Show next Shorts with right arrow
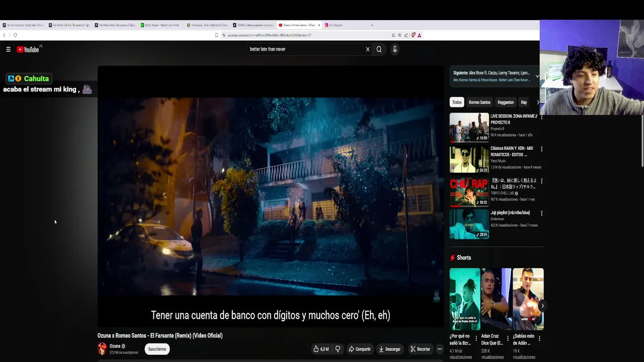Viewport: 644px width, 362px height. (x=542, y=306)
